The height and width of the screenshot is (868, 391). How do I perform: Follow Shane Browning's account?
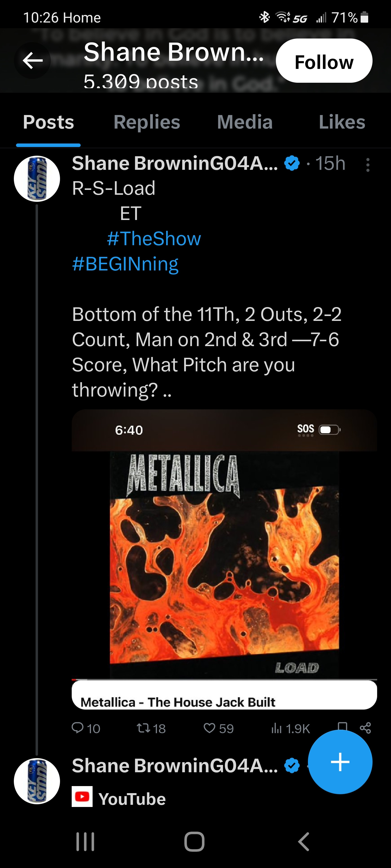(324, 61)
